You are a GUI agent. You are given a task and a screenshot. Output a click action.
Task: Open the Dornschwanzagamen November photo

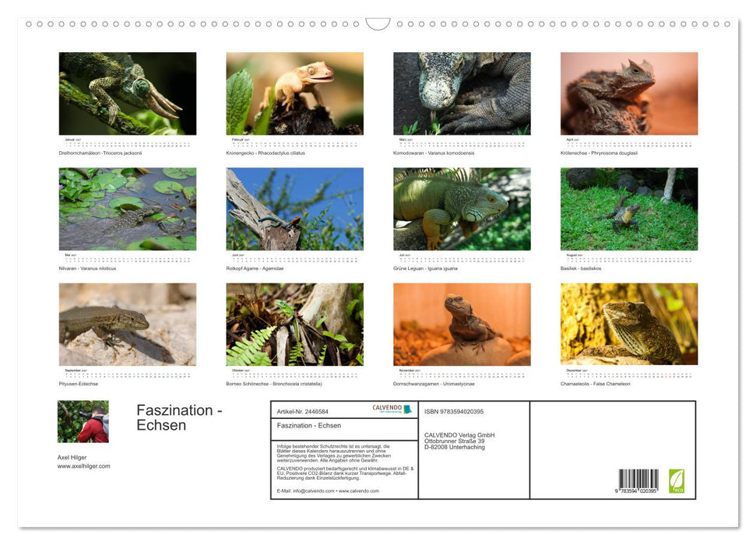(x=462, y=324)
